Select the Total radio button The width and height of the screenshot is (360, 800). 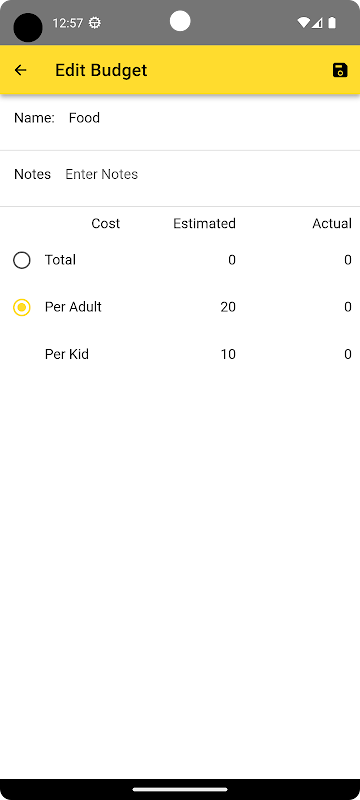pos(21,260)
